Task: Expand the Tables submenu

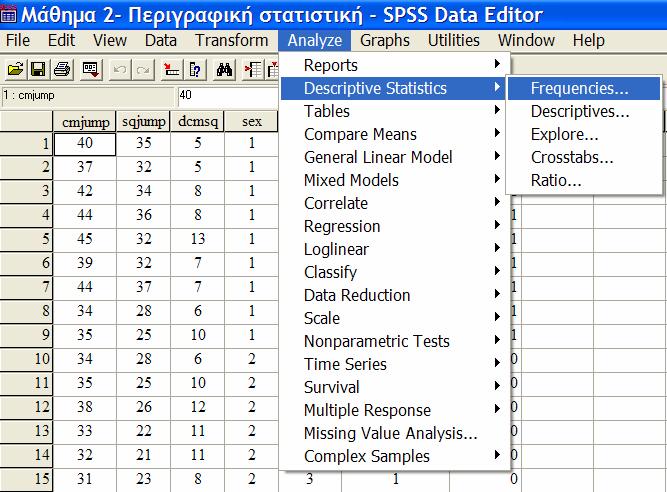Action: [394, 111]
